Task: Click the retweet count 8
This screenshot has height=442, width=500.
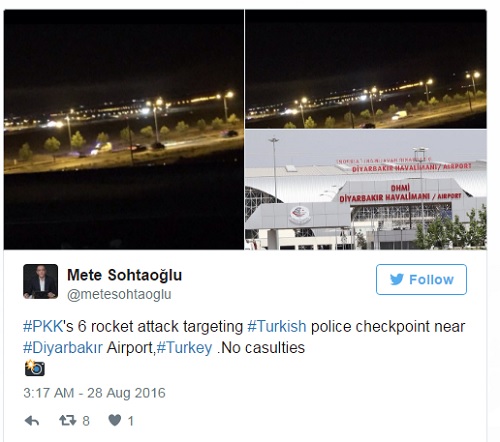Action: [x=86, y=421]
